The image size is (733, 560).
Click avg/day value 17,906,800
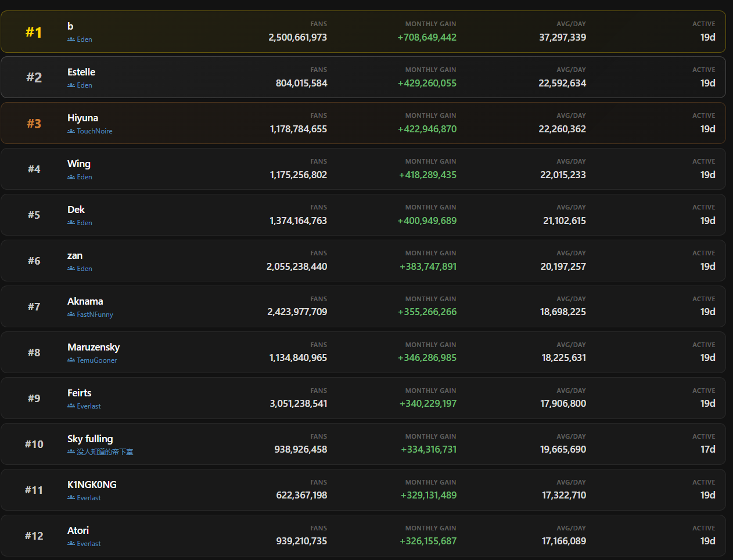click(563, 403)
